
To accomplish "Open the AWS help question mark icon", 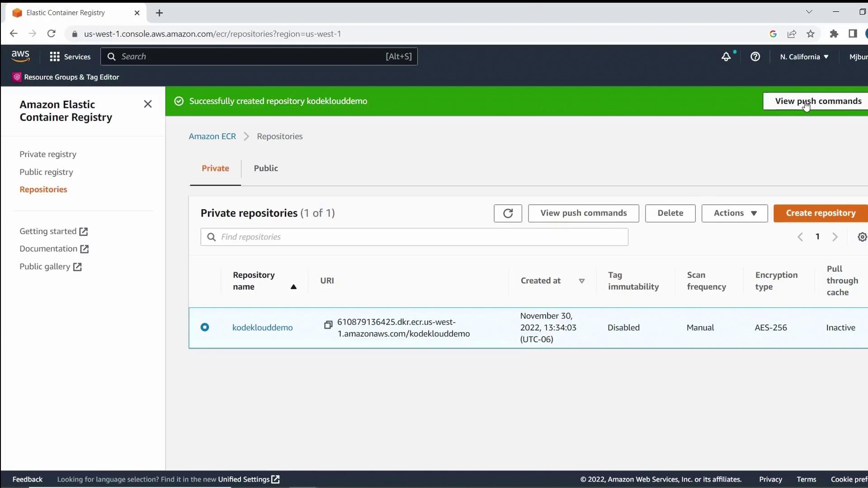I will (x=755, y=57).
